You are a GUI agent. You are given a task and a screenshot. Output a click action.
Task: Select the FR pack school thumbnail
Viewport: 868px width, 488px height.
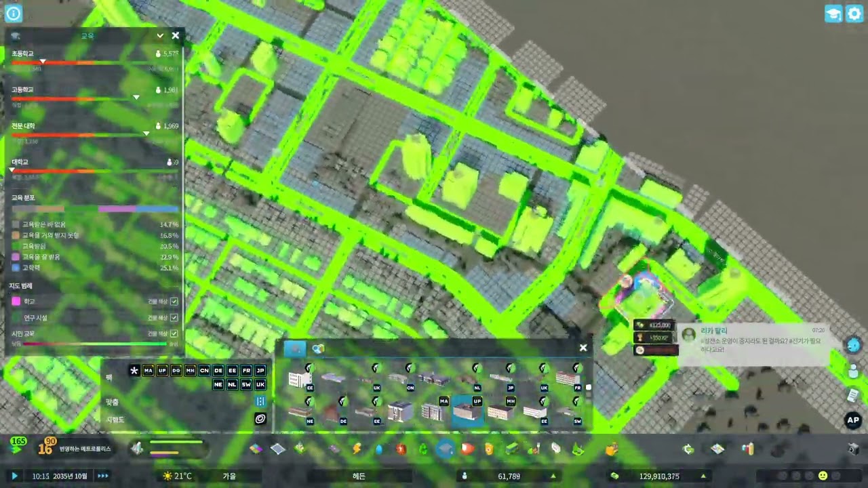click(x=568, y=378)
